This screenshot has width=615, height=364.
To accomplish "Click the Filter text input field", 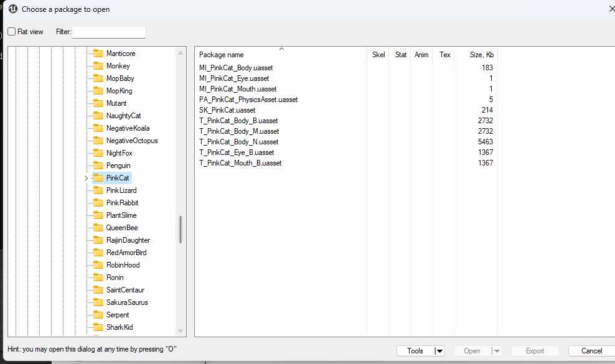I will point(109,32).
